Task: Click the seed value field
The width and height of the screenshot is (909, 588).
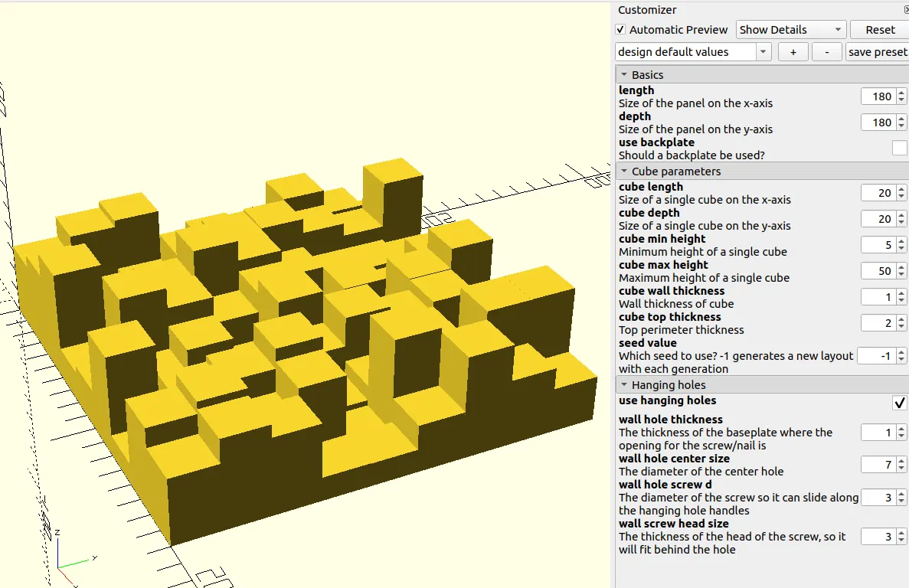Action: 876,356
